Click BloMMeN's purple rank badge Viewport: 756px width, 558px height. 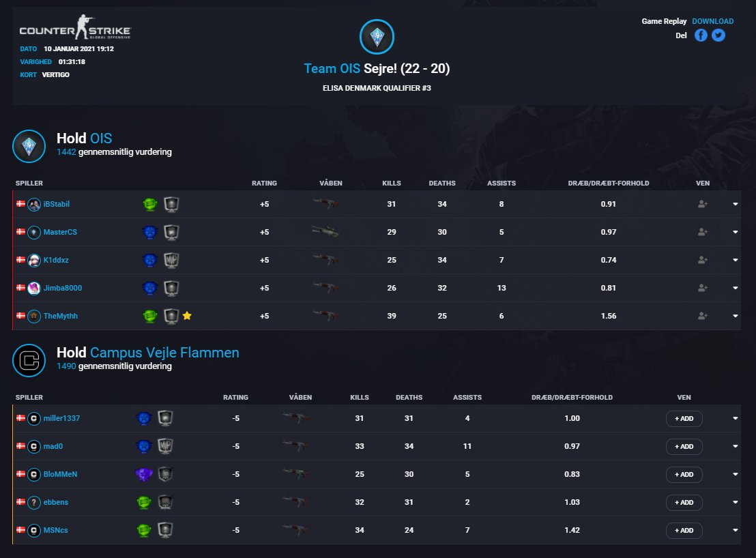pyautogui.click(x=144, y=474)
